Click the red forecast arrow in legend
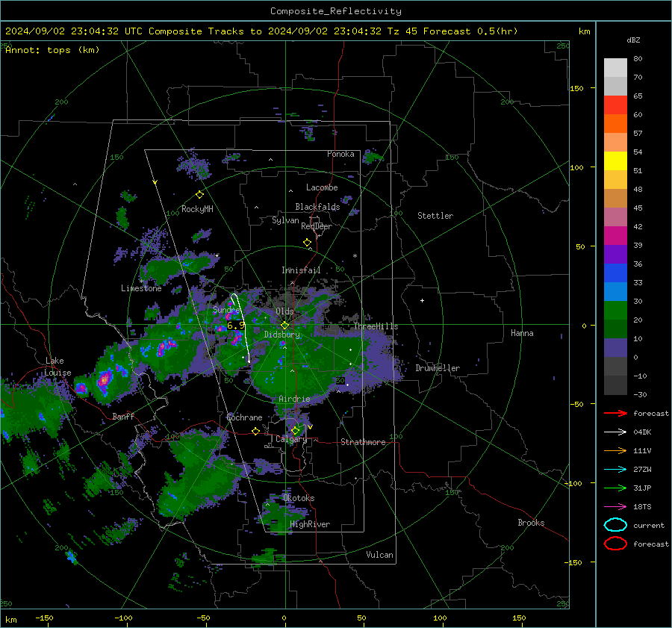 coord(615,413)
